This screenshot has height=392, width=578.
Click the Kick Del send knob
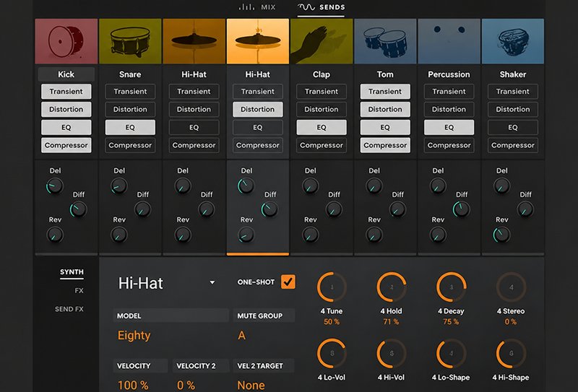click(x=55, y=186)
